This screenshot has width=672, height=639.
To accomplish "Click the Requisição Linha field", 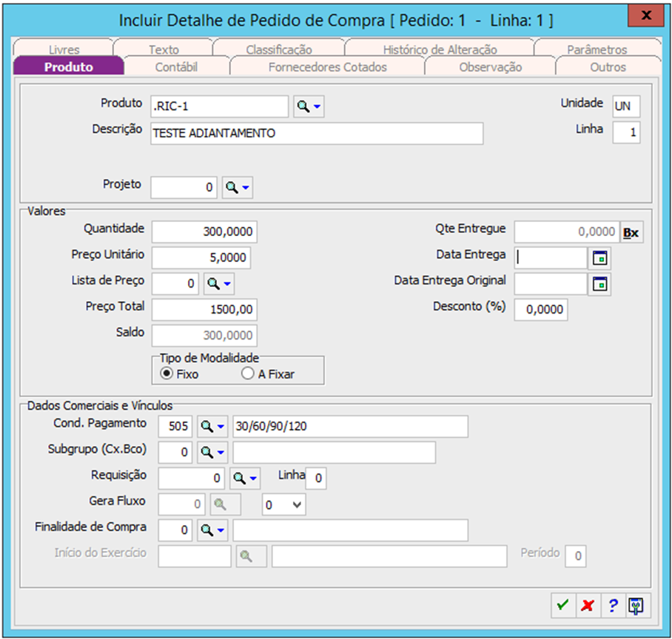I will point(316,479).
